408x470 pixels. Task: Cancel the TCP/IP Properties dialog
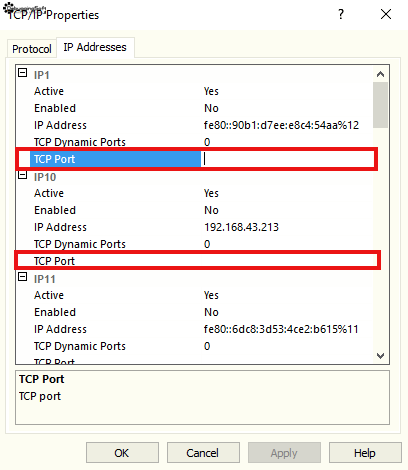click(203, 453)
